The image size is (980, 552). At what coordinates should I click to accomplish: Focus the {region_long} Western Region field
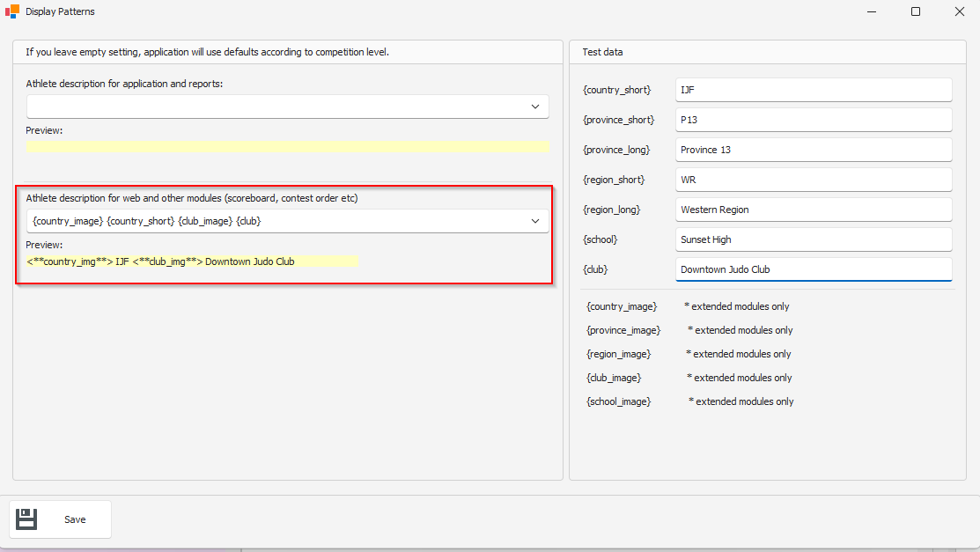(x=813, y=210)
